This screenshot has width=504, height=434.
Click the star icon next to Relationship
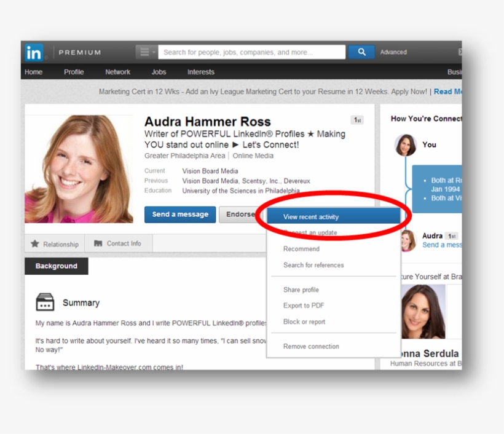34,243
